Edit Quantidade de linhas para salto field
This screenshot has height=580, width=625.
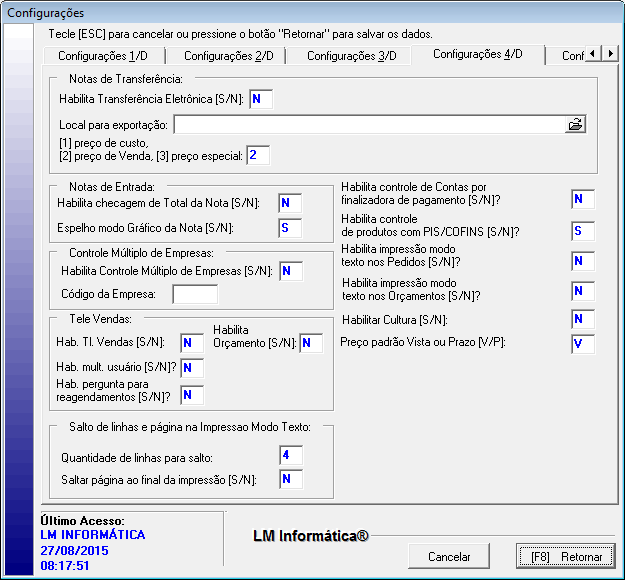290,456
